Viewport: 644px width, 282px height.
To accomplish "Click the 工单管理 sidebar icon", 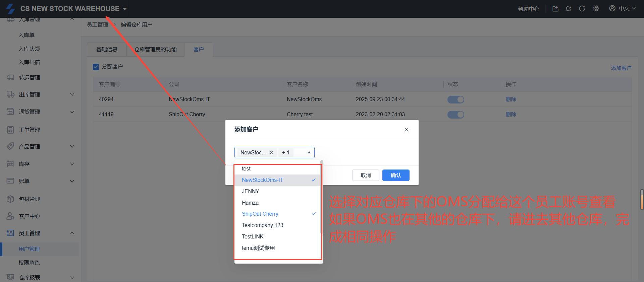I will pos(10,130).
